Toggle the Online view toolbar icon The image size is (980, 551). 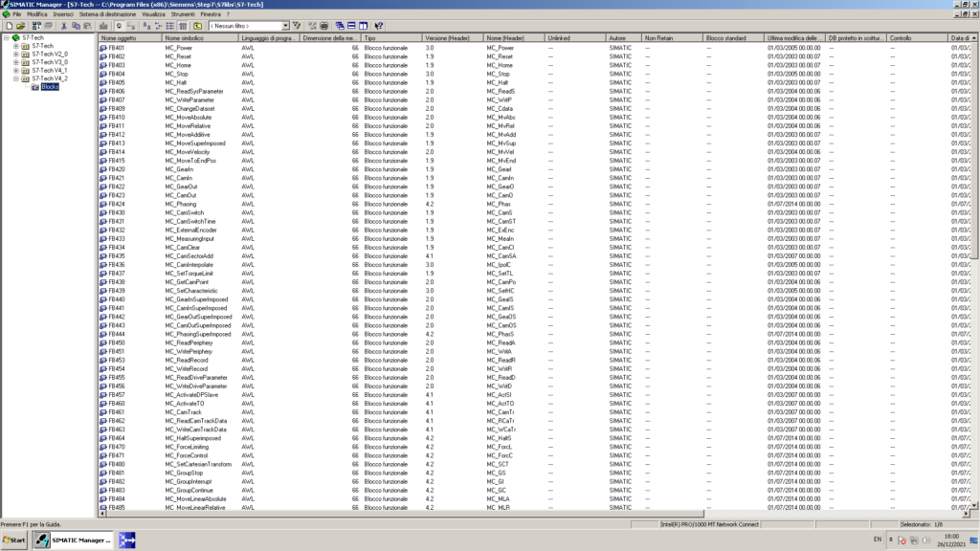click(119, 26)
